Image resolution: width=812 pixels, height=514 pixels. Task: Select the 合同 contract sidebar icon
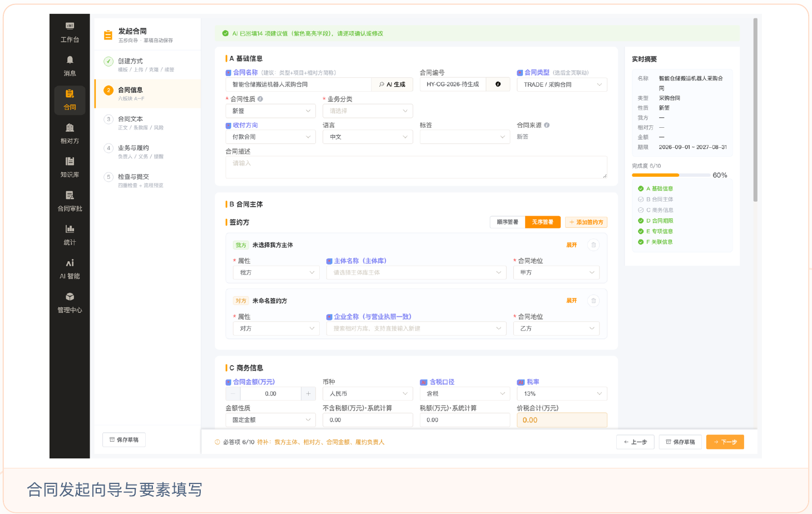(x=70, y=100)
